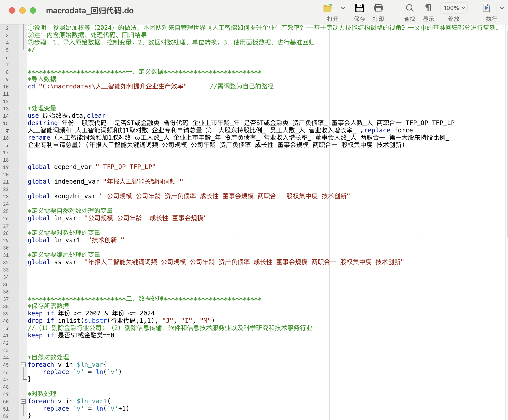The image size is (508, 420).
Task: Click the Save floppy disk icon
Action: [359, 8]
